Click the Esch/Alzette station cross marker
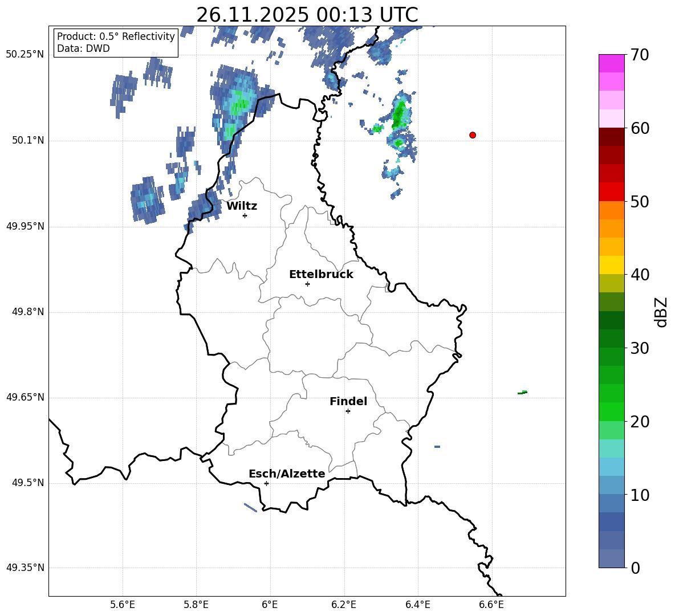675x616 pixels. (266, 483)
